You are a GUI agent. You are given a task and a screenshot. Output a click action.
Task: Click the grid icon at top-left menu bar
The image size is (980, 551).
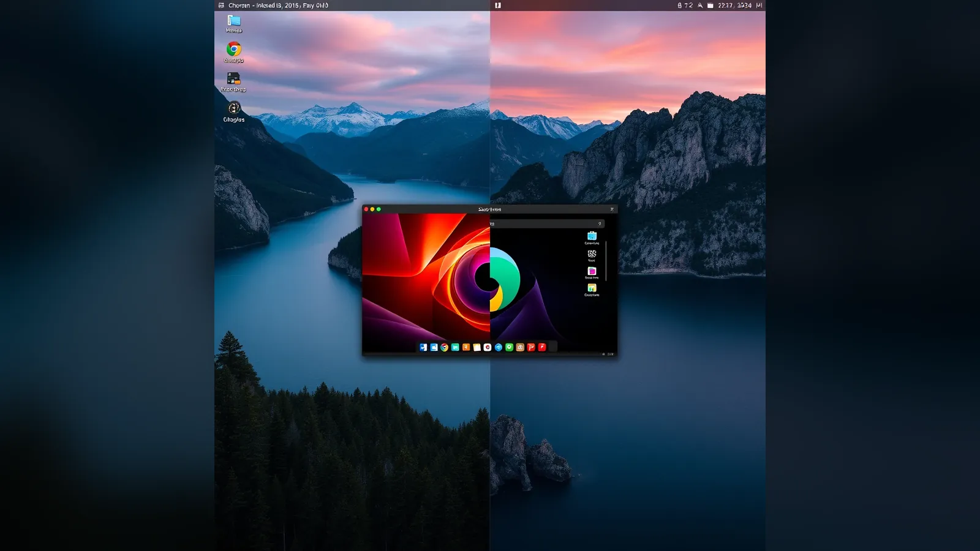221,5
